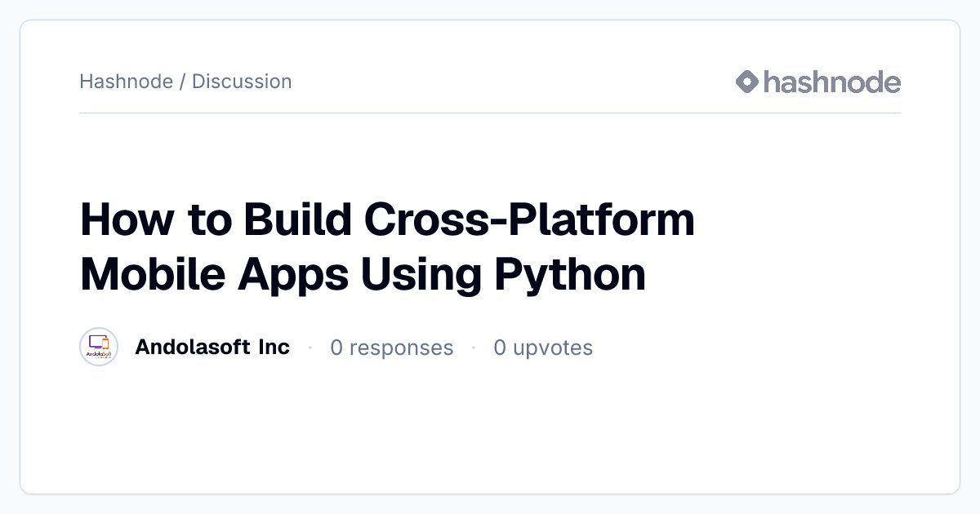Click the 0 upvotes count
980x514 pixels.
coord(543,348)
